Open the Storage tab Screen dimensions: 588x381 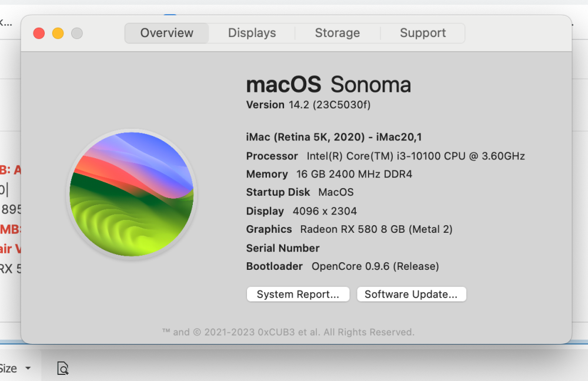(x=338, y=33)
